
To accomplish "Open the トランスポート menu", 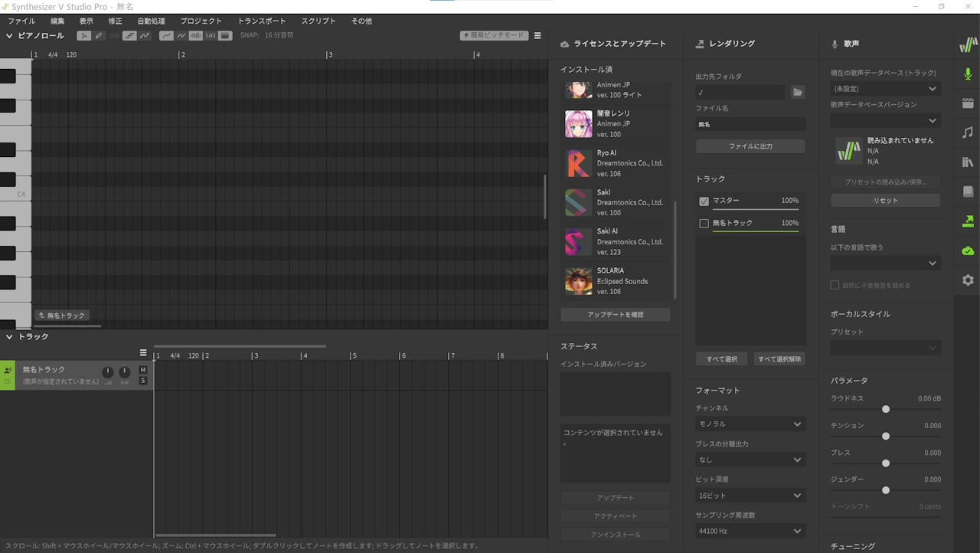I will pos(262,21).
